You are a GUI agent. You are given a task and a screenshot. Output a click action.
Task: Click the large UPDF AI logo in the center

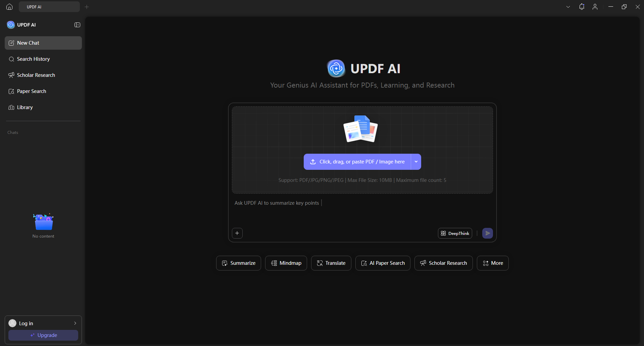pos(336,68)
